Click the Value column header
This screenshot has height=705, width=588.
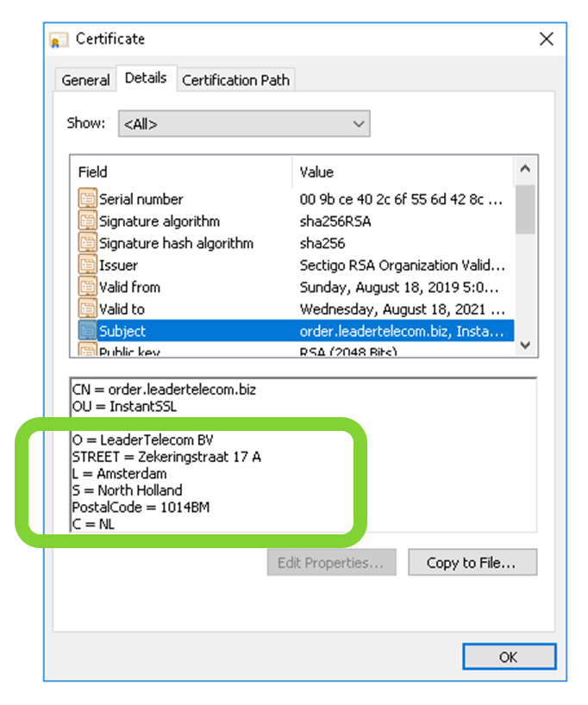(403, 172)
